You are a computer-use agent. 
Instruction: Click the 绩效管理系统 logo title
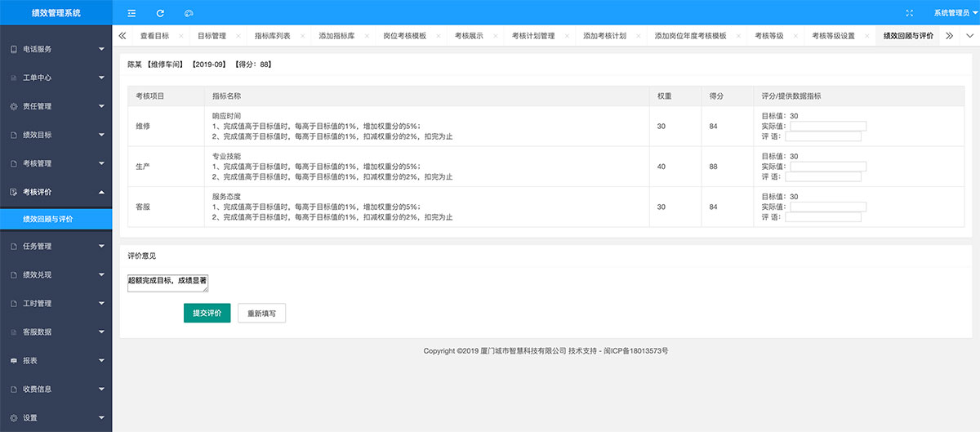pos(56,13)
